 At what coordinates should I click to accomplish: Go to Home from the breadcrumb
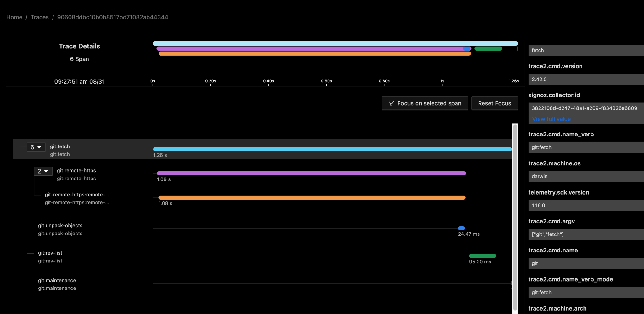[x=14, y=17]
